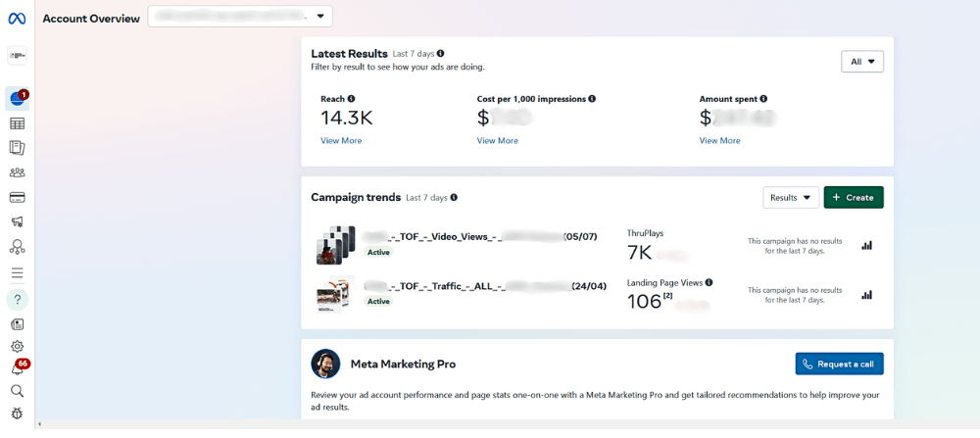980x438 pixels.
Task: Click the Traffic campaign thumbnail
Action: [335, 294]
